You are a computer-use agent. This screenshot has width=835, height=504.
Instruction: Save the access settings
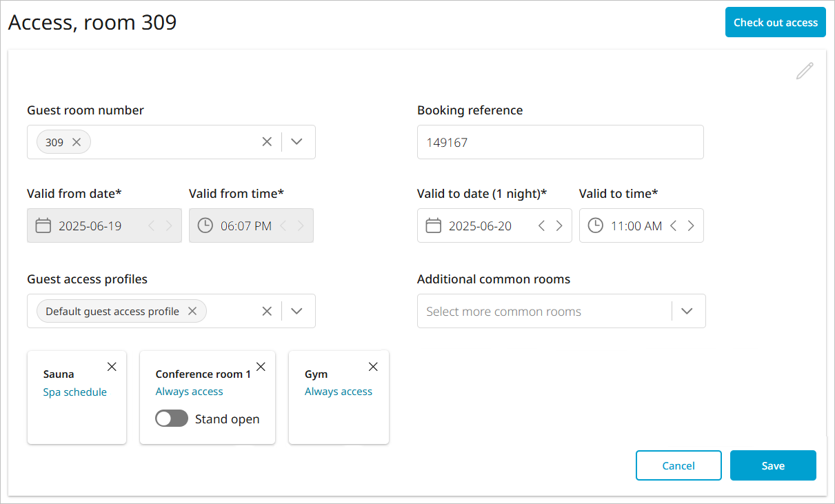coord(772,465)
